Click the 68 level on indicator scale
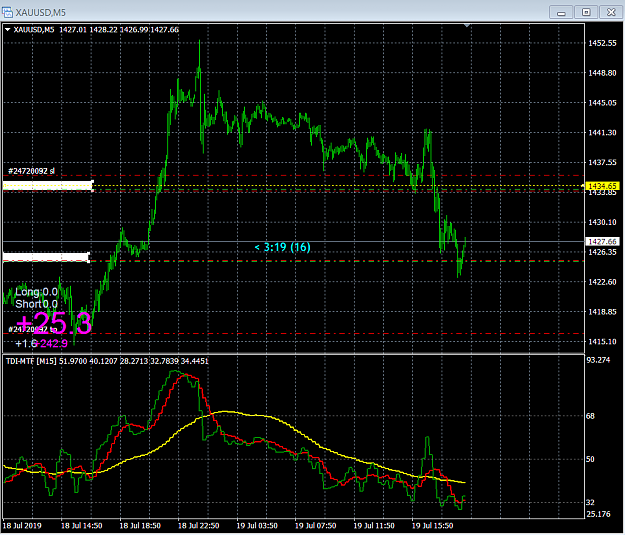 tap(590, 416)
